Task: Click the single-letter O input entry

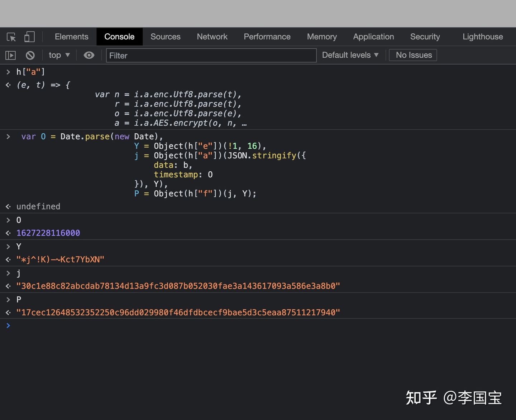Action: [19, 220]
